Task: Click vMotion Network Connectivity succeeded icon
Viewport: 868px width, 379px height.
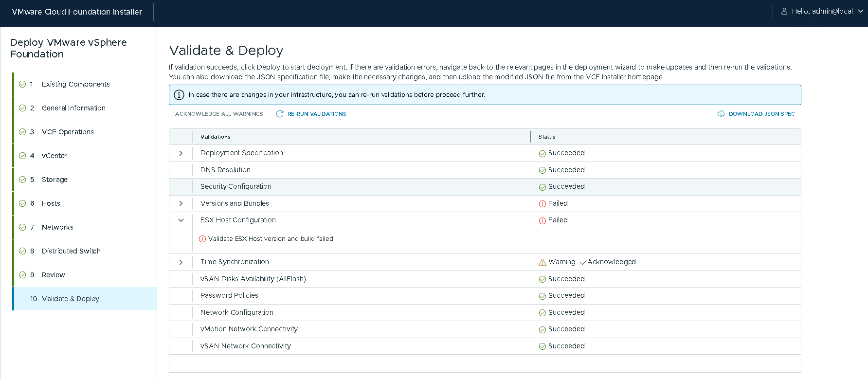Action: (542, 330)
